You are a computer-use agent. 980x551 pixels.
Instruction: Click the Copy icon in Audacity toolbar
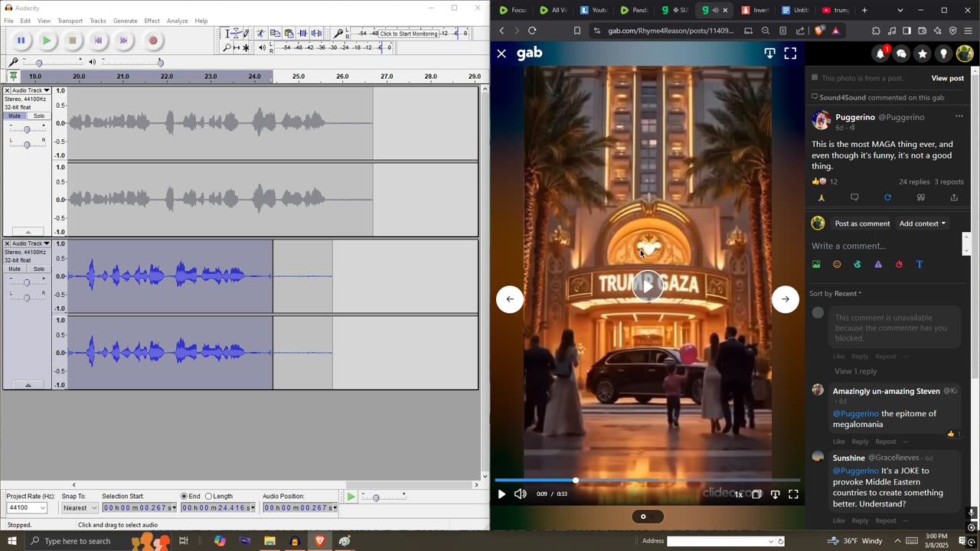coord(275,34)
